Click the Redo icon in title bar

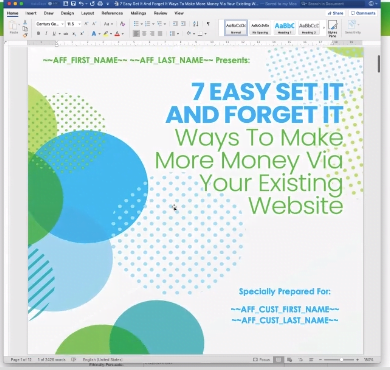click(91, 4)
